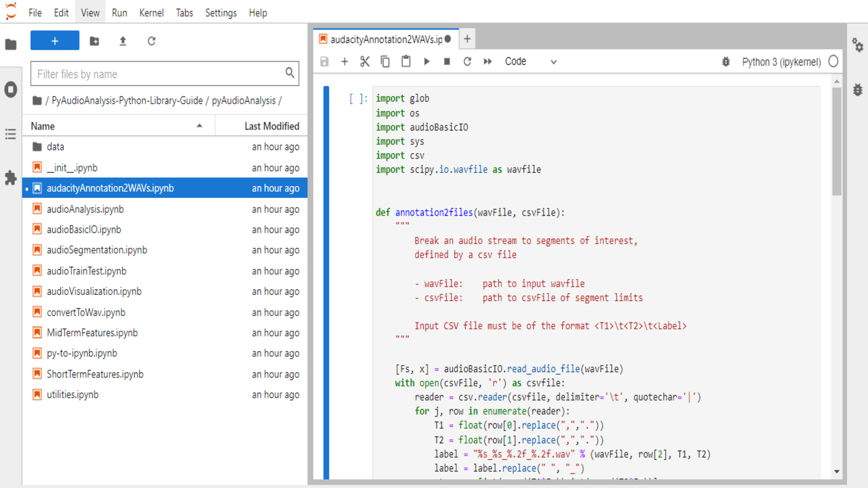The image size is (868, 488).
Task: Open the Settings menu
Action: (x=221, y=13)
